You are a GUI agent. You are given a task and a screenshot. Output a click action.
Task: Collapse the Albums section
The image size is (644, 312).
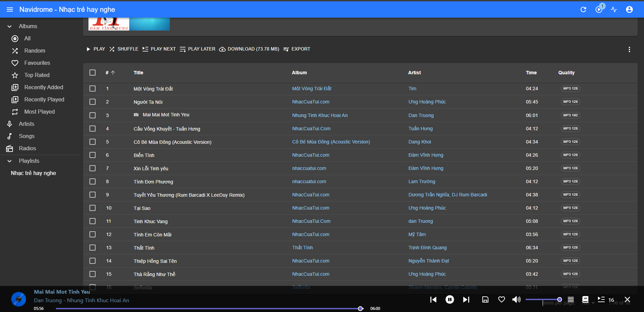[9, 26]
